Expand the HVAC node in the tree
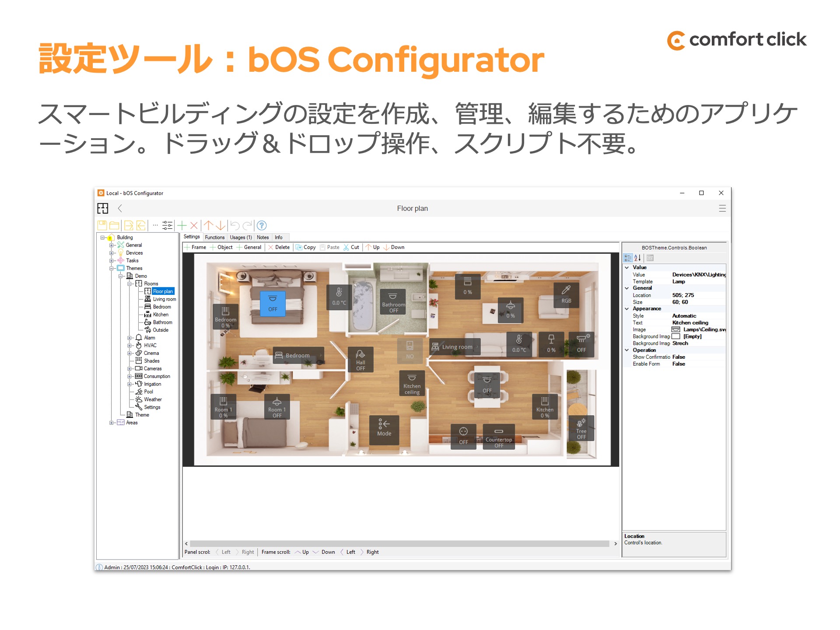The width and height of the screenshot is (840, 630). pyautogui.click(x=130, y=346)
